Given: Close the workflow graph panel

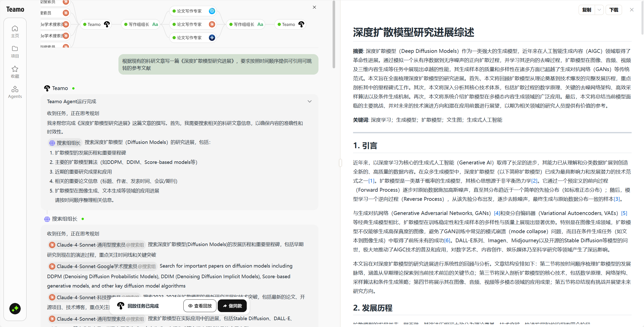Looking at the screenshot, I should point(314,7).
